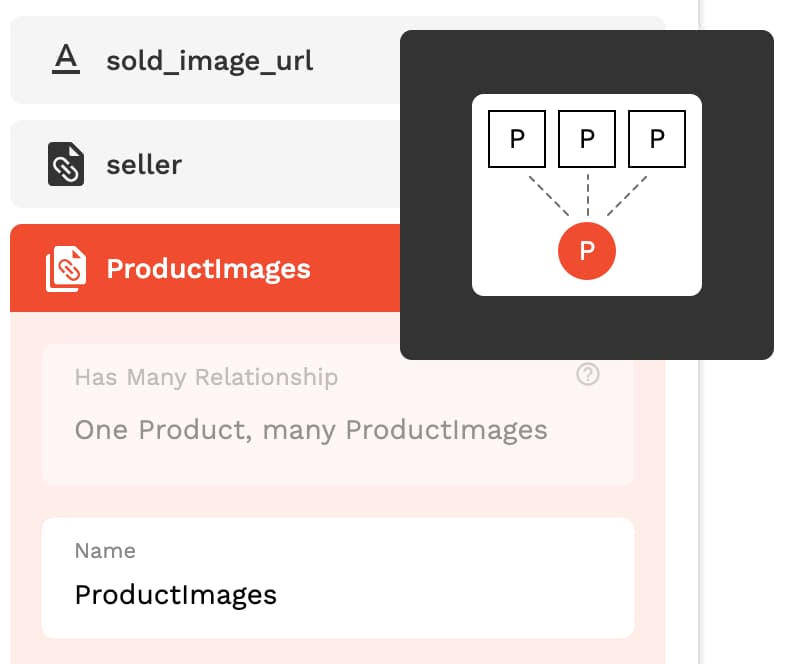Viewport: 798px width, 664px height.
Task: Select the seller text label
Action: [x=144, y=165]
